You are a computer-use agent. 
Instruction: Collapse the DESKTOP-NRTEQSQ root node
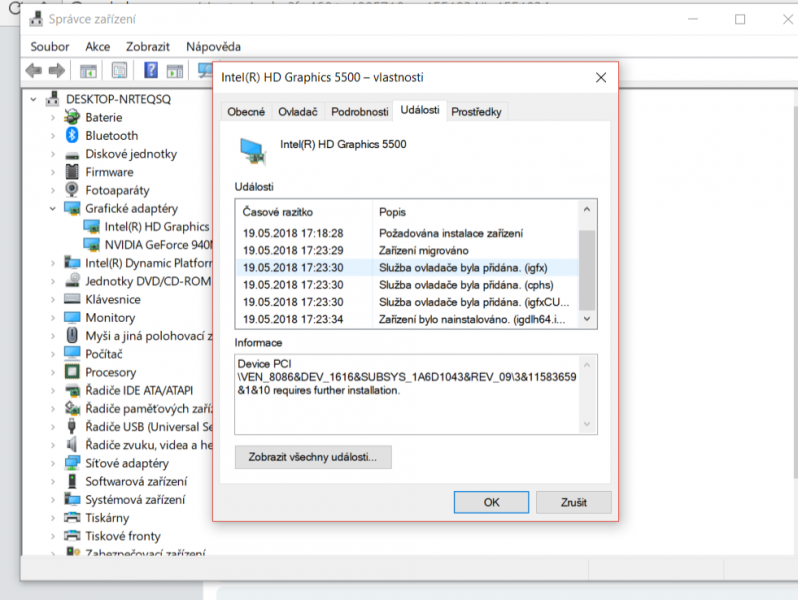pyautogui.click(x=34, y=99)
